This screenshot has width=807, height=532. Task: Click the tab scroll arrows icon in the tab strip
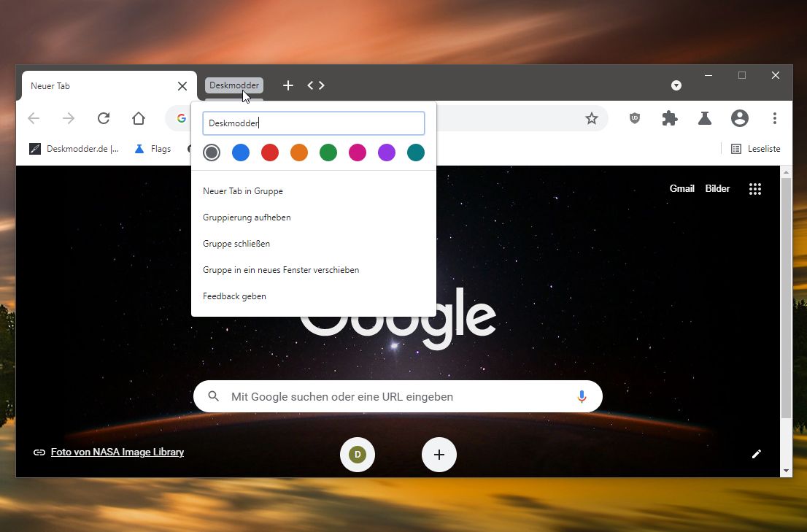316,85
